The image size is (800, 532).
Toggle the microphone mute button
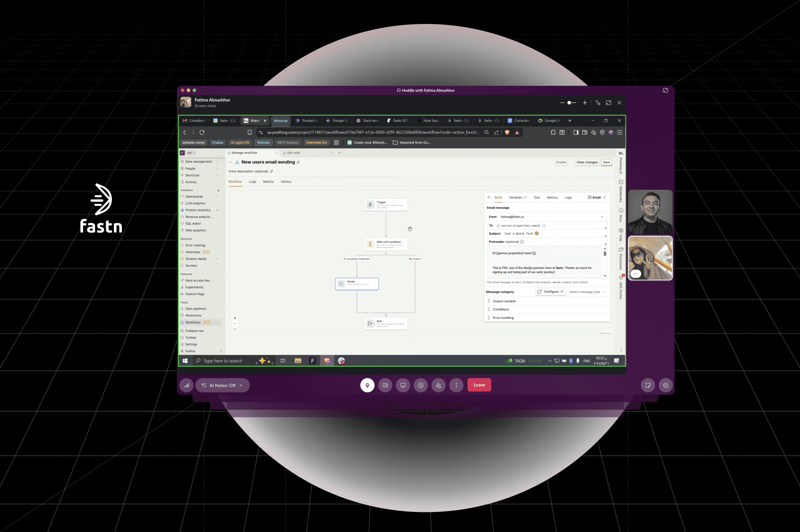(x=367, y=385)
